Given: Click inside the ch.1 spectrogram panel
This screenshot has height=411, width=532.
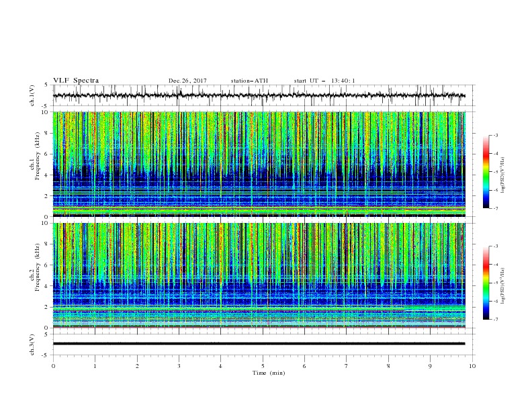Looking at the screenshot, I should click(259, 164).
